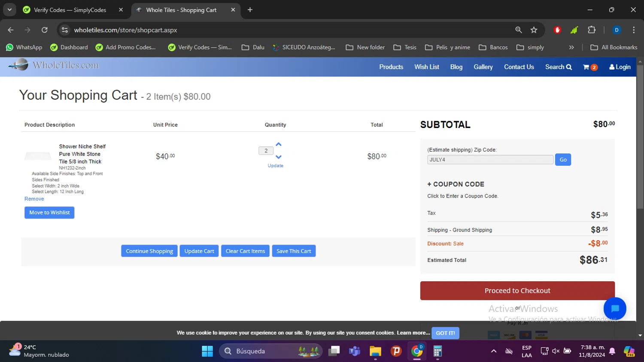Viewport: 644px width, 362px height.
Task: Open the WhatsApp bookmark
Action: tap(24, 47)
